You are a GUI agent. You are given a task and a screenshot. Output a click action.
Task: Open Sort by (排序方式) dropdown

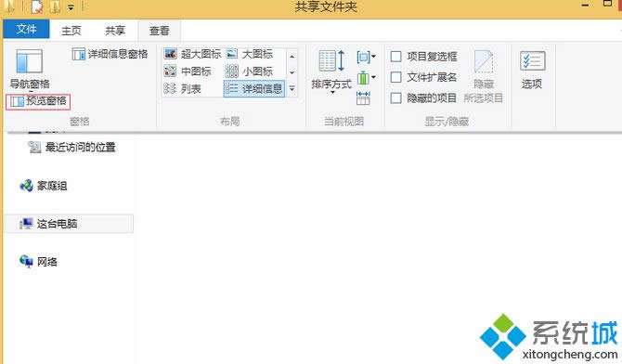click(331, 71)
